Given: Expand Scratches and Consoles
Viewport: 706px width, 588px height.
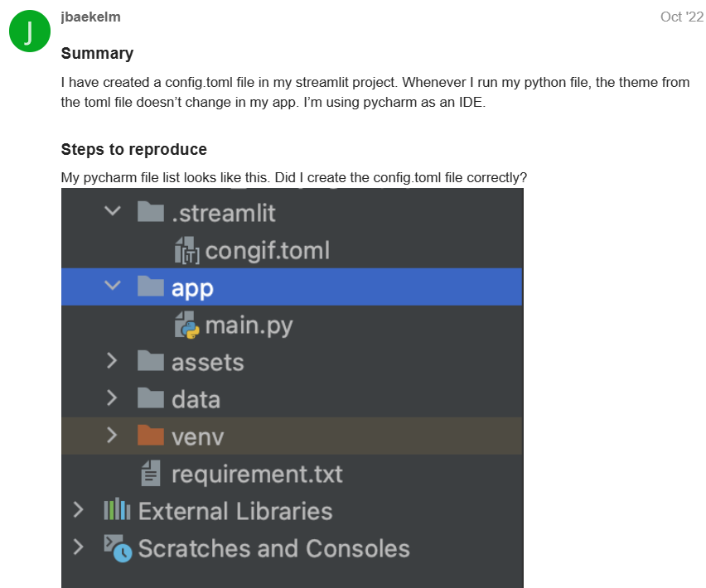Looking at the screenshot, I should pos(78,547).
